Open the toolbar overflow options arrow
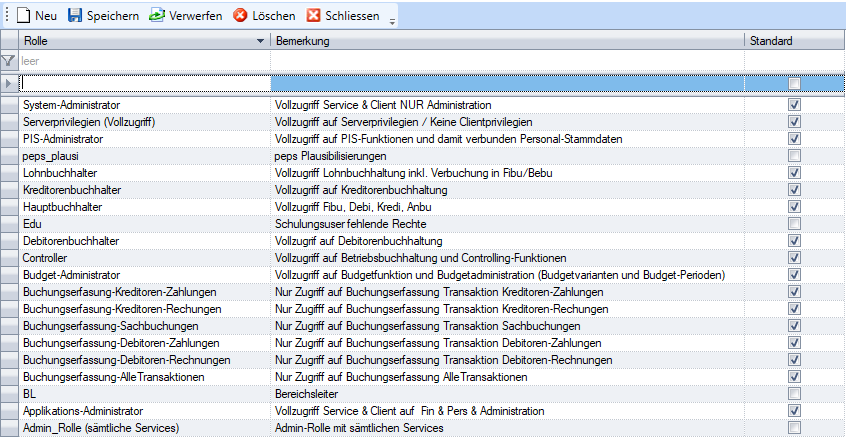 click(392, 22)
